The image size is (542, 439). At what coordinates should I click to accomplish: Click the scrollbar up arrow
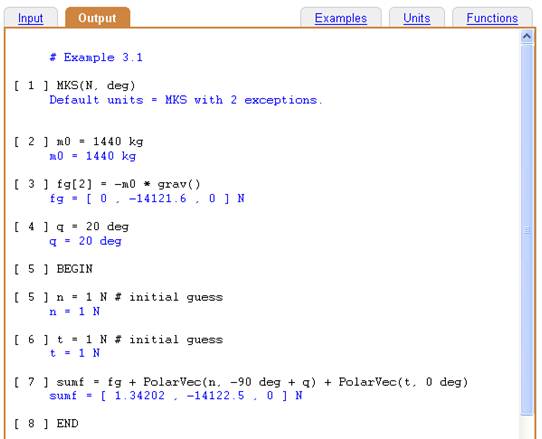[526, 37]
